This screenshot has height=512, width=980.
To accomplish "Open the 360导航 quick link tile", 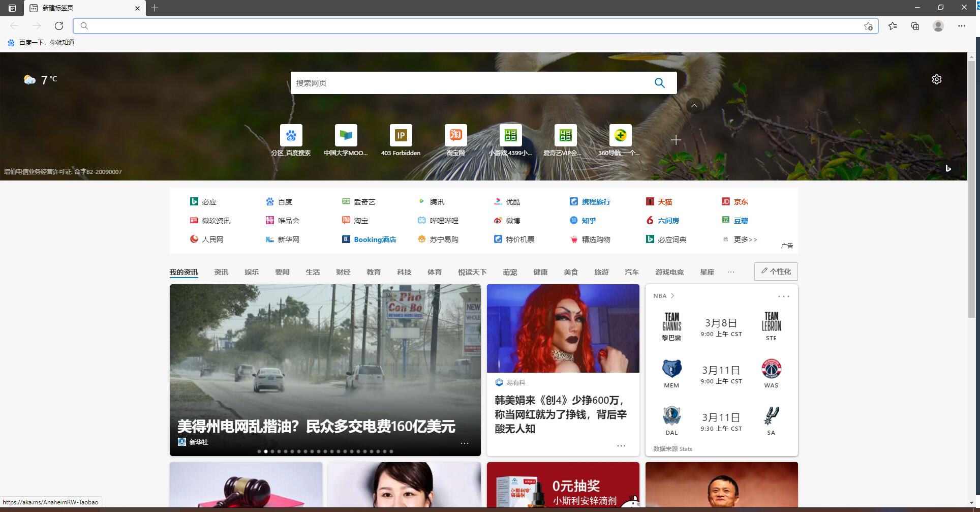I will [620, 140].
